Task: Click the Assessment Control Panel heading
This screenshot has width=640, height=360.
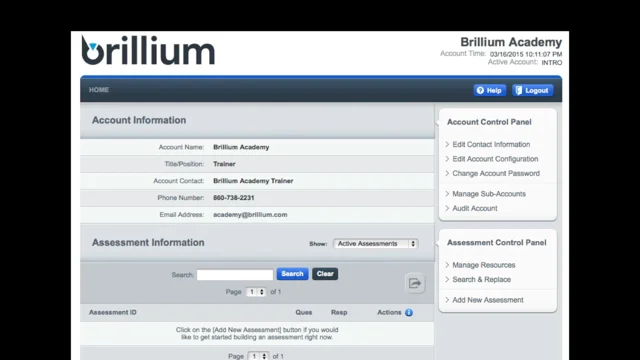Action: [x=496, y=243]
